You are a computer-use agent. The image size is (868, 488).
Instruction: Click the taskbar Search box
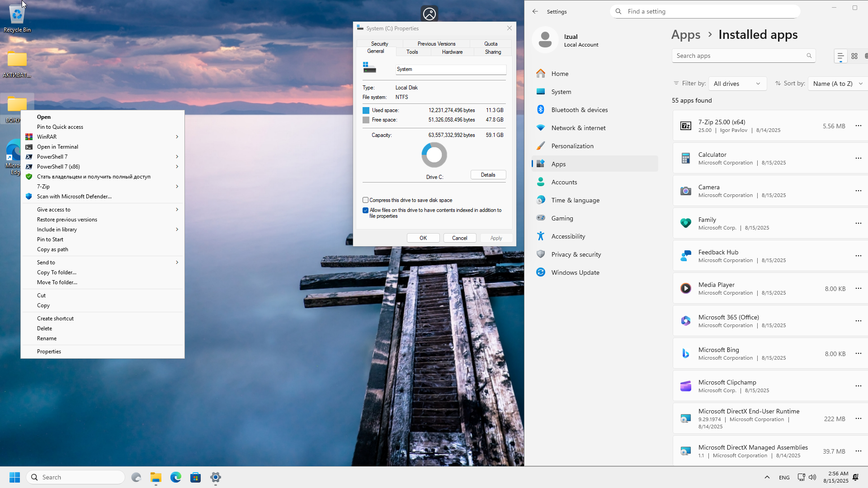tap(75, 477)
